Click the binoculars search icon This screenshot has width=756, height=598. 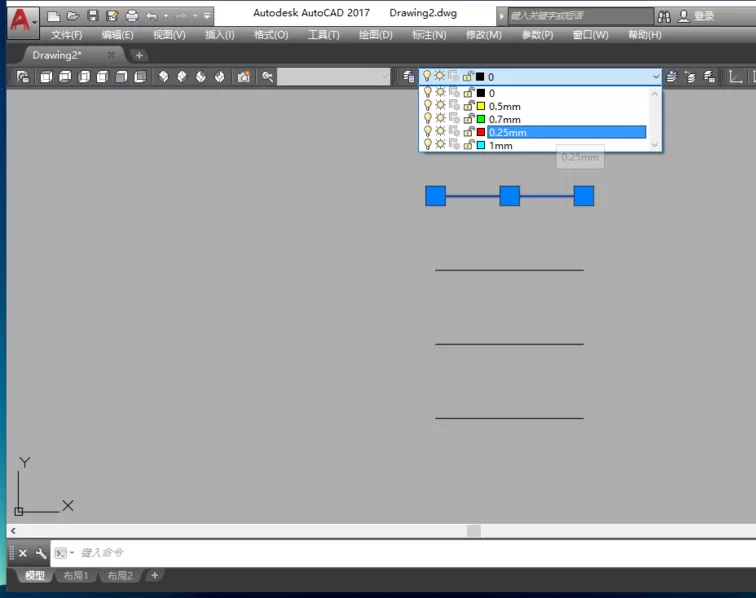coord(664,17)
